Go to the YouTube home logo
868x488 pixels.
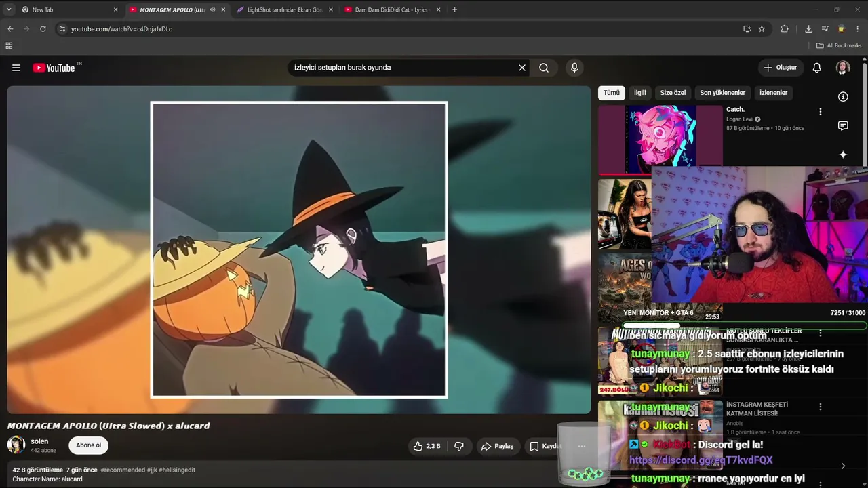[54, 68]
